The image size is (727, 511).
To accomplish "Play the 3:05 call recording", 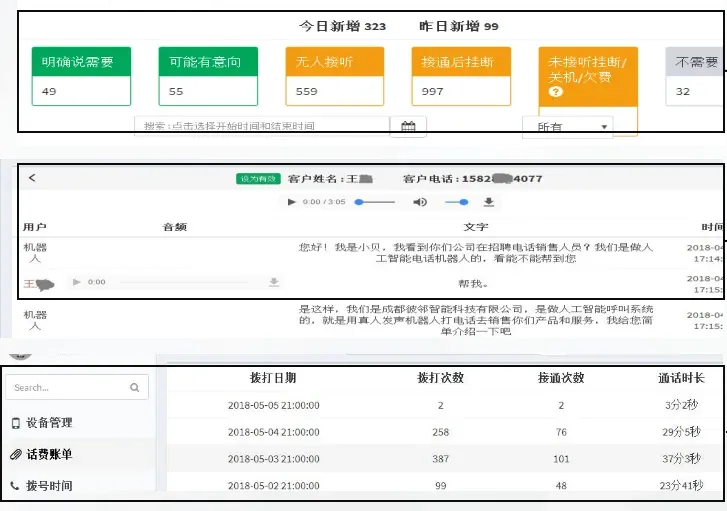I will coord(291,202).
